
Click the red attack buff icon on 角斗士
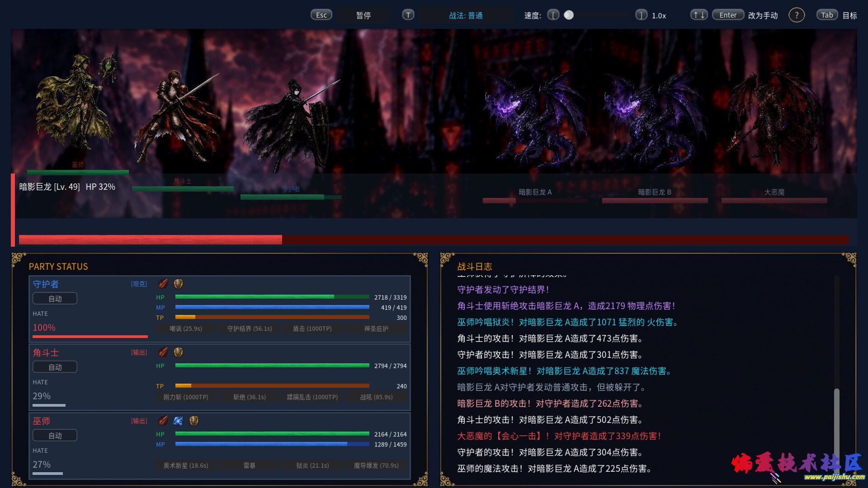pyautogui.click(x=163, y=352)
